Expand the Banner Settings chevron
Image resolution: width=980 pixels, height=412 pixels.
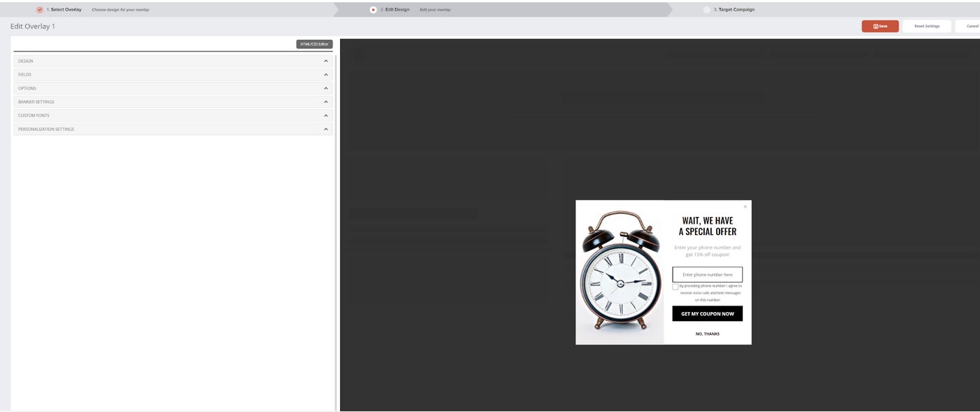click(x=325, y=101)
